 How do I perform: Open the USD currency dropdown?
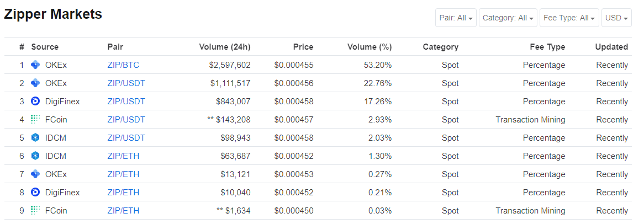pos(616,18)
